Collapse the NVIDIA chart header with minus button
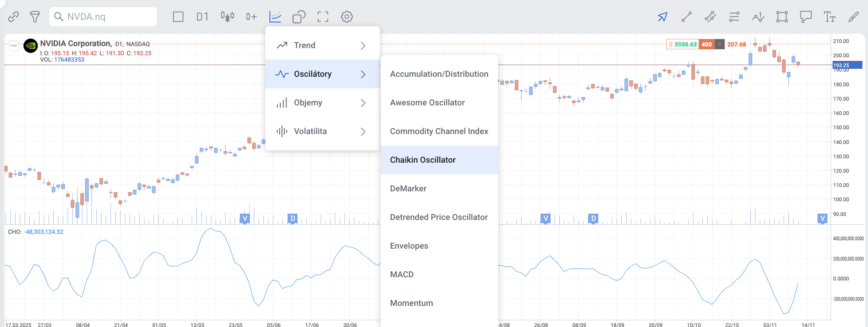The image size is (868, 327). pos(14,46)
